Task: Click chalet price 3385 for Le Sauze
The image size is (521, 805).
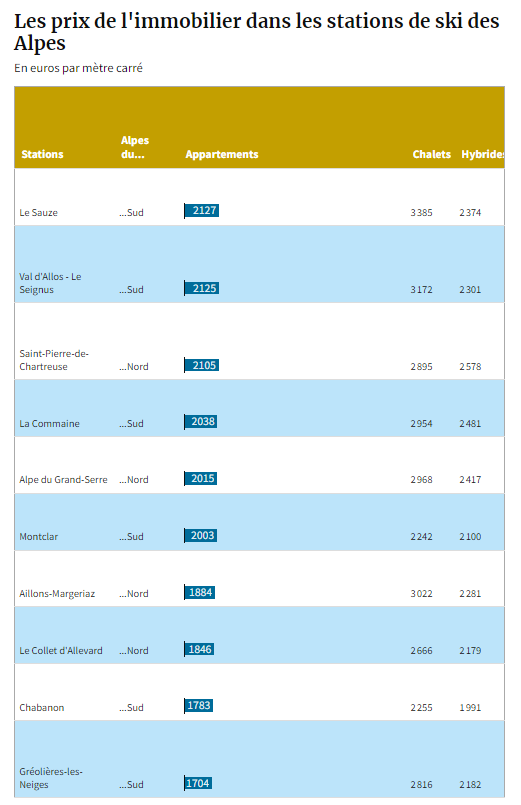Action: click(x=421, y=213)
